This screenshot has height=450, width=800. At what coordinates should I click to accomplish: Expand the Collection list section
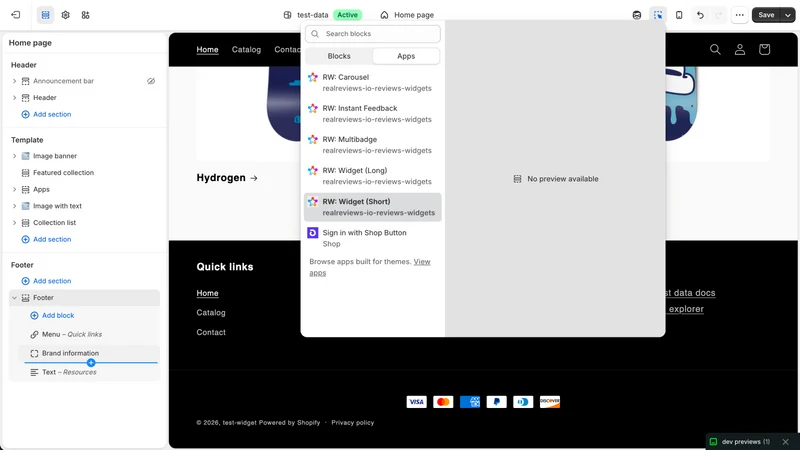pyautogui.click(x=14, y=222)
